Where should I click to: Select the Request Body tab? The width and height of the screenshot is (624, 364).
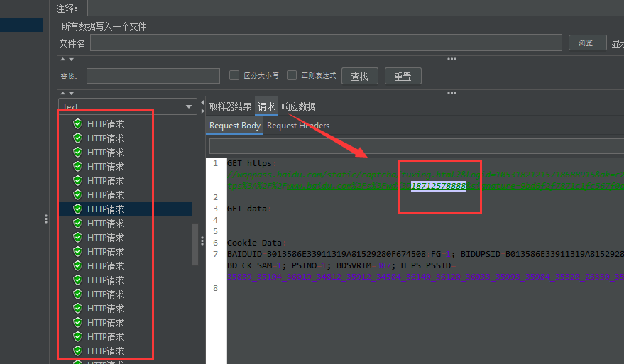tap(235, 126)
